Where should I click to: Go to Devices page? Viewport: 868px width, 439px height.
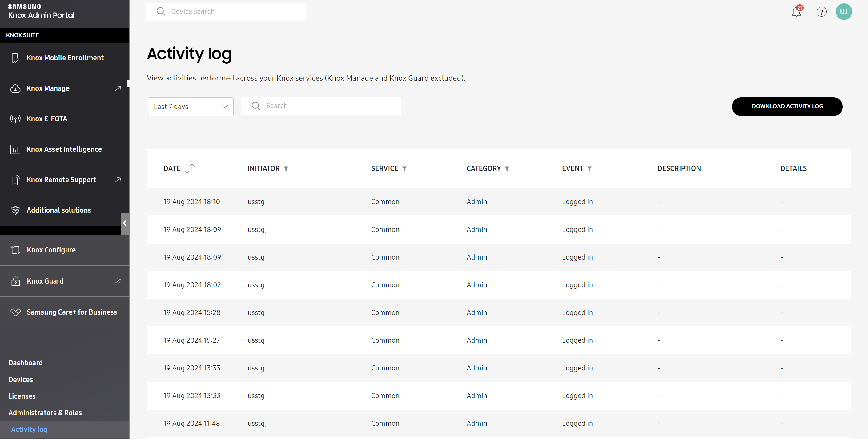[21, 379]
